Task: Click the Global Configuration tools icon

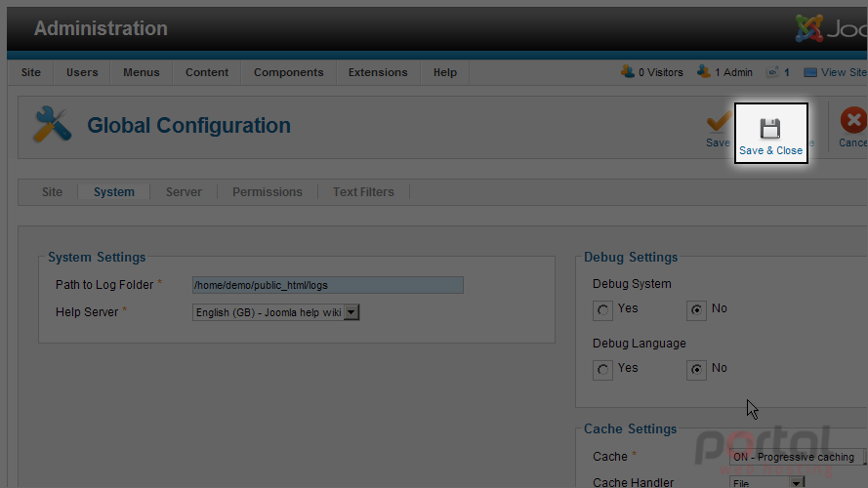Action: 52,124
